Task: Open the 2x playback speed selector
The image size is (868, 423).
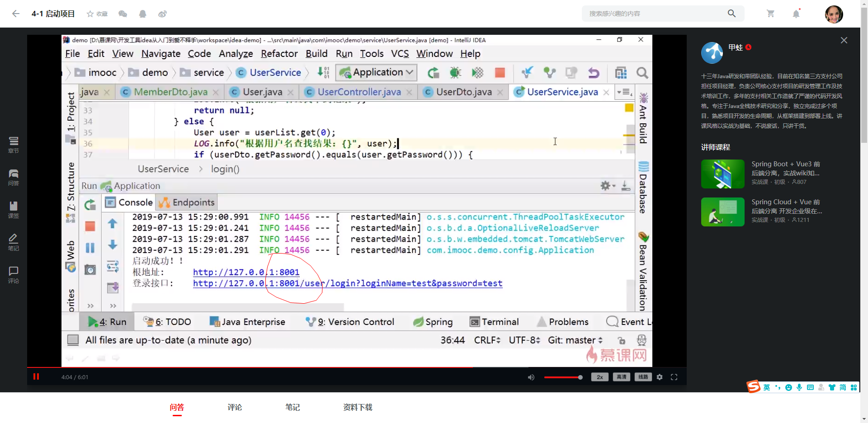Action: 600,377
